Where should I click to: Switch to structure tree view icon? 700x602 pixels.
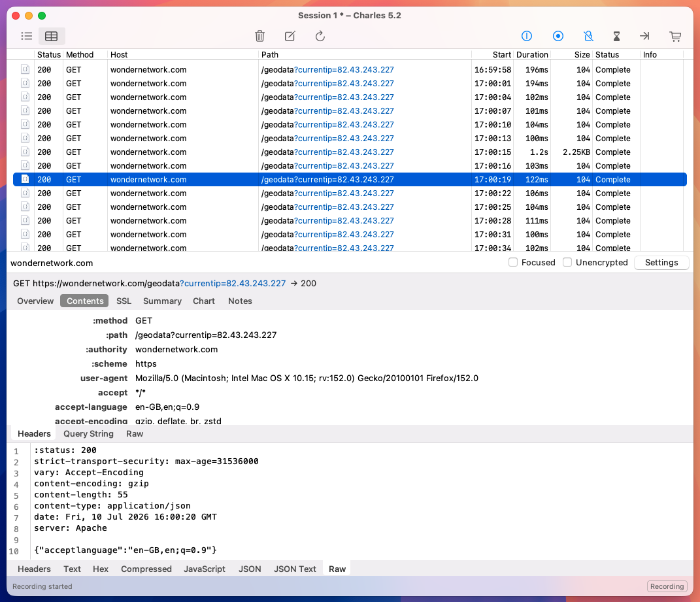[x=27, y=36]
